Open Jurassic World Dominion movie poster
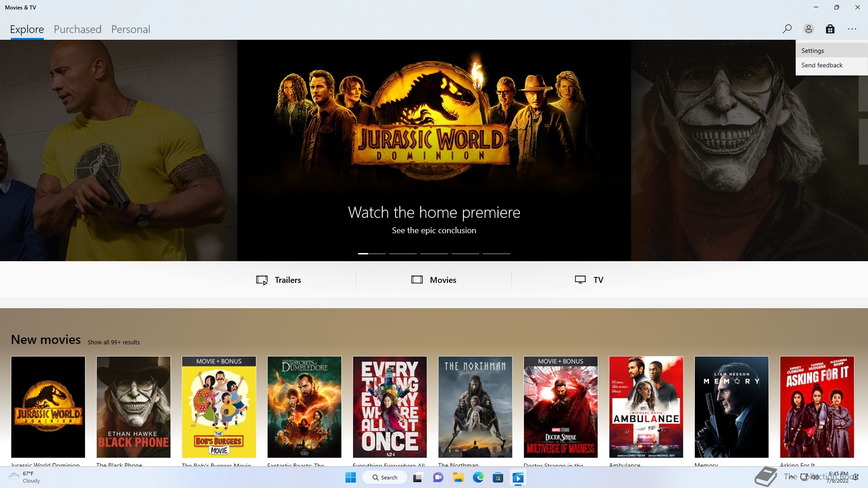The width and height of the screenshot is (868, 488). (48, 407)
